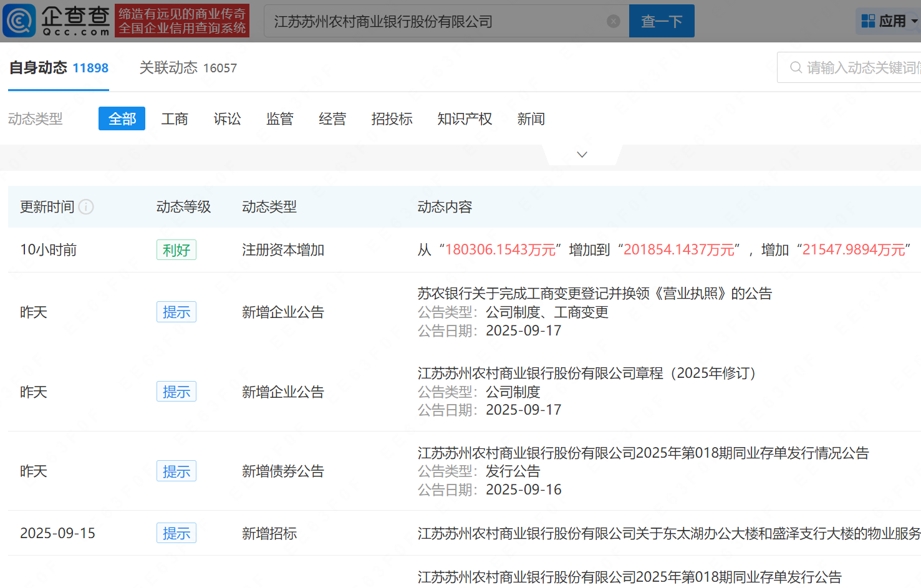921x588 pixels.
Task: Filter dynamics by 知识产权
Action: pos(465,118)
